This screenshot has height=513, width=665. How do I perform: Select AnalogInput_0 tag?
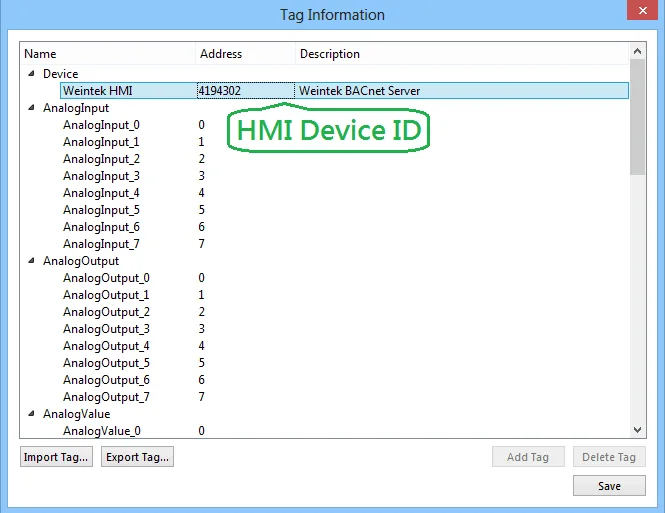[x=101, y=125]
